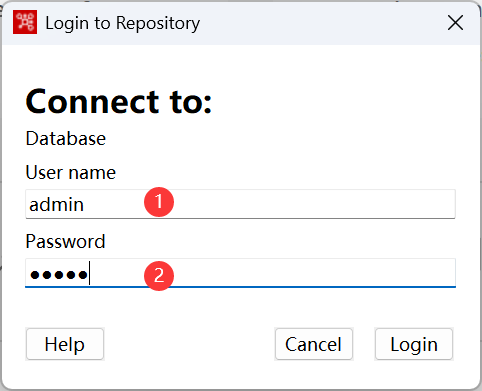This screenshot has width=482, height=391.
Task: Open Help for the login dialog
Action: tap(65, 344)
